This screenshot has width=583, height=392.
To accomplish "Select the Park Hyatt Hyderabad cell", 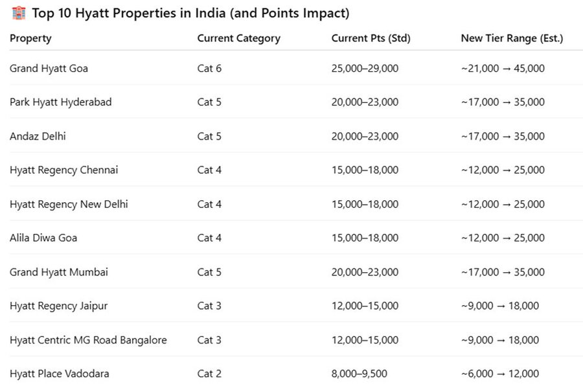I will (x=60, y=102).
